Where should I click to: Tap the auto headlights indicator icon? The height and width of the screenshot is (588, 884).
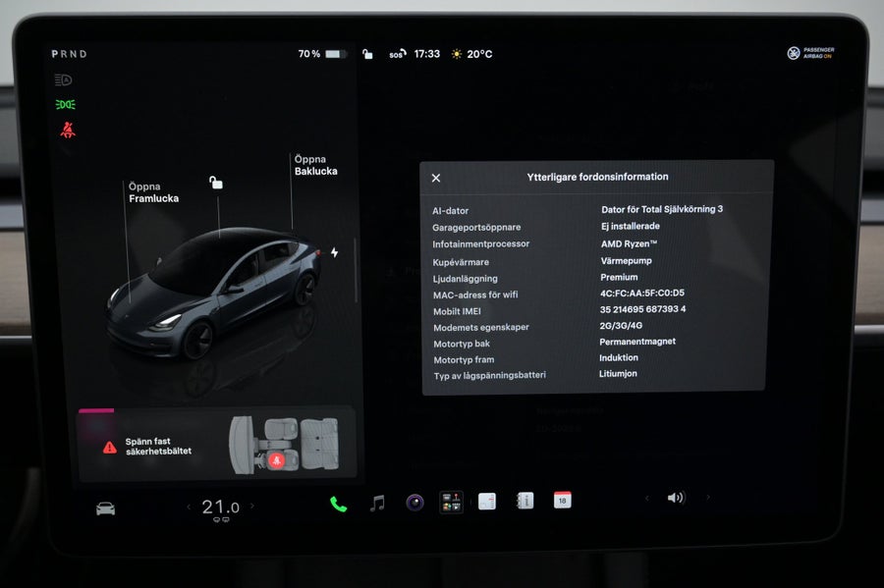coord(64,80)
